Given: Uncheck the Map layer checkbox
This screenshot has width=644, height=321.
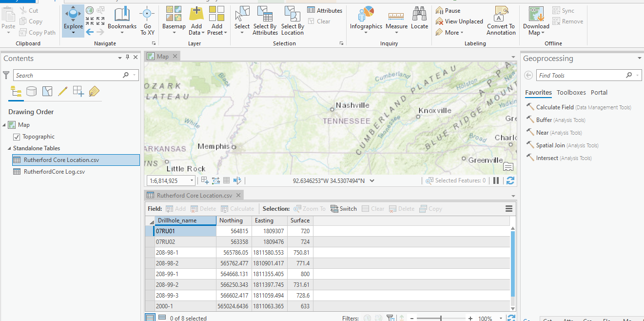Looking at the screenshot, I should click(x=11, y=124).
